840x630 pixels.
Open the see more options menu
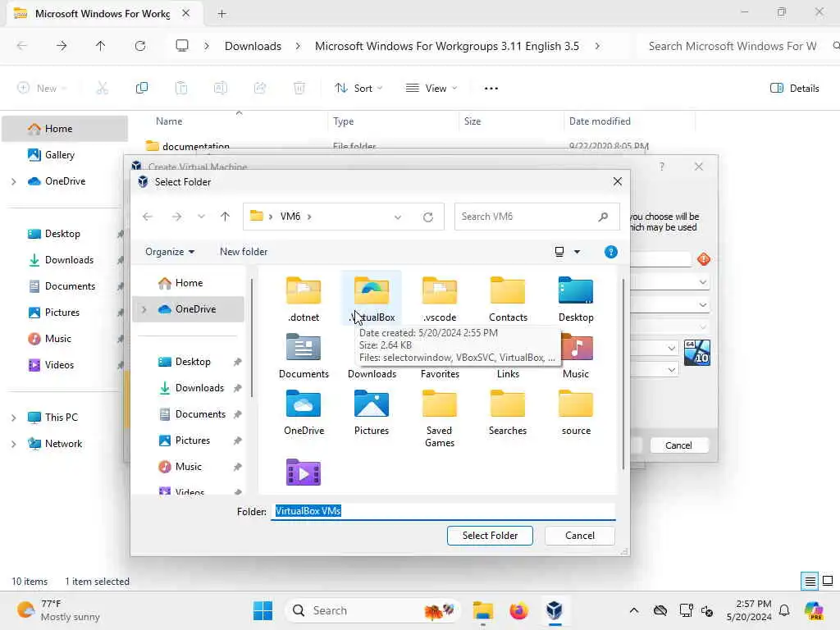click(x=491, y=88)
